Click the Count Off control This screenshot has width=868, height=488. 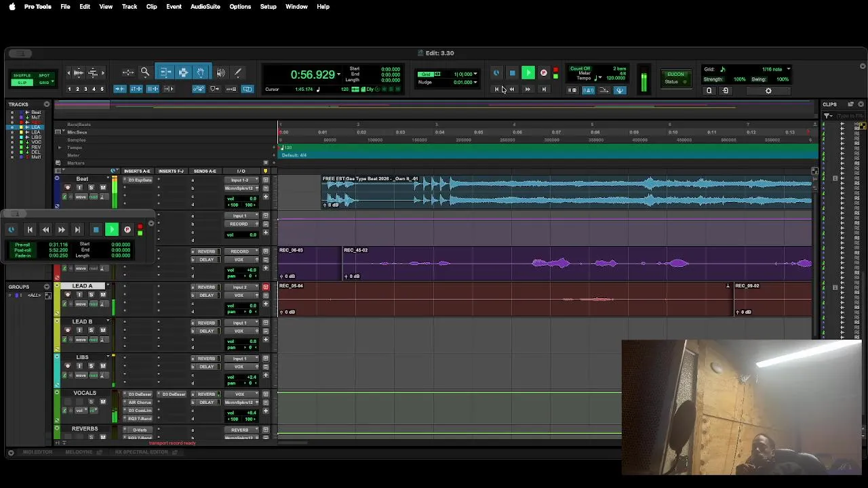[580, 68]
